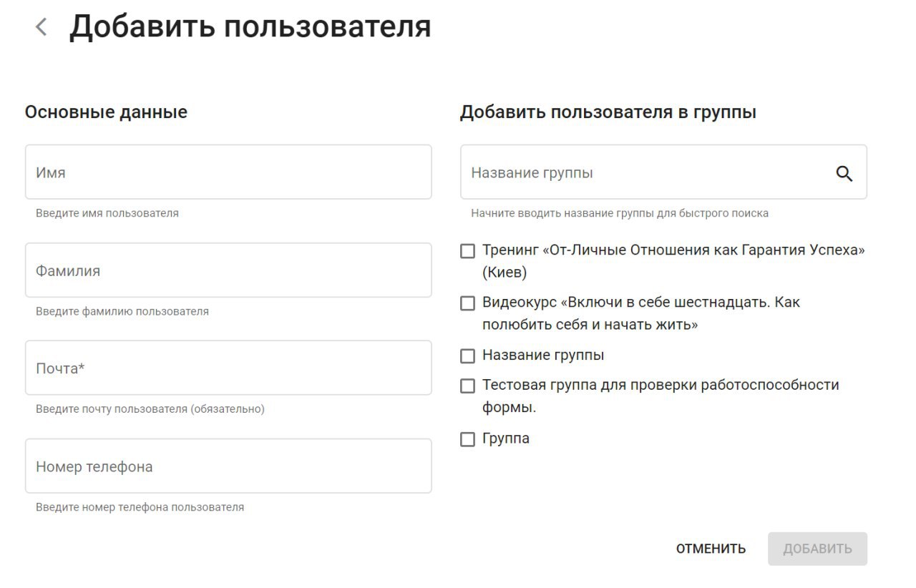This screenshot has height=588, width=916.
Task: Click the «Основные данные» section heading
Action: pos(106,112)
